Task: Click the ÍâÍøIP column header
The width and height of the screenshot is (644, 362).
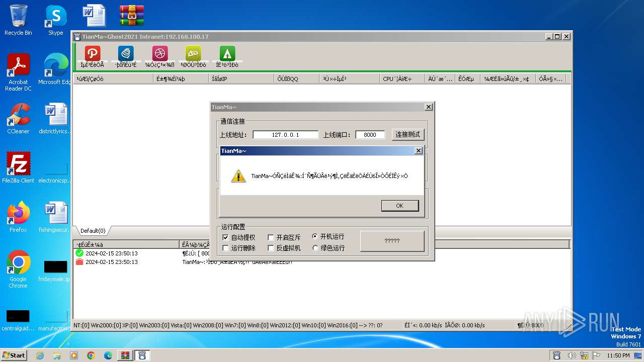Action: coord(241,79)
